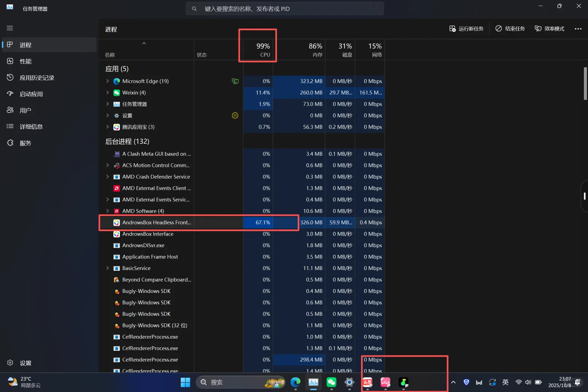Switch input language via 英 tray indicator

505,382
